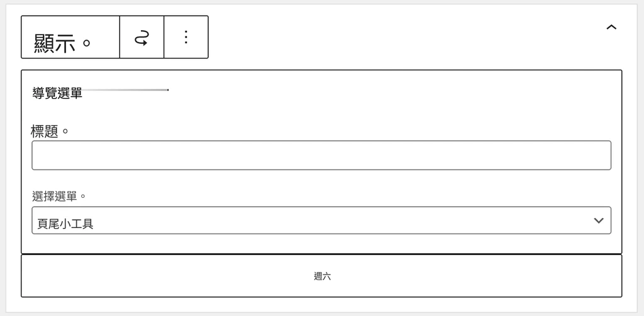Click the transform block arrow icon
The image size is (644, 316).
142,37
